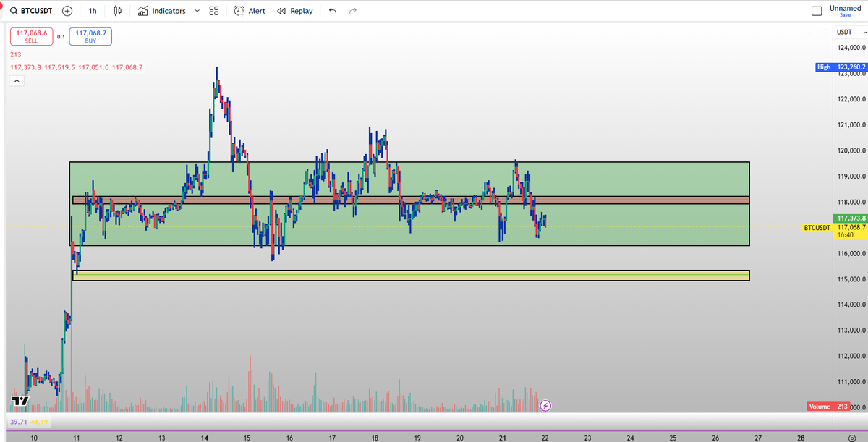Screen dimensions: 868x442
Task: Click the BTCUSDT price scale label
Action: click(818, 227)
